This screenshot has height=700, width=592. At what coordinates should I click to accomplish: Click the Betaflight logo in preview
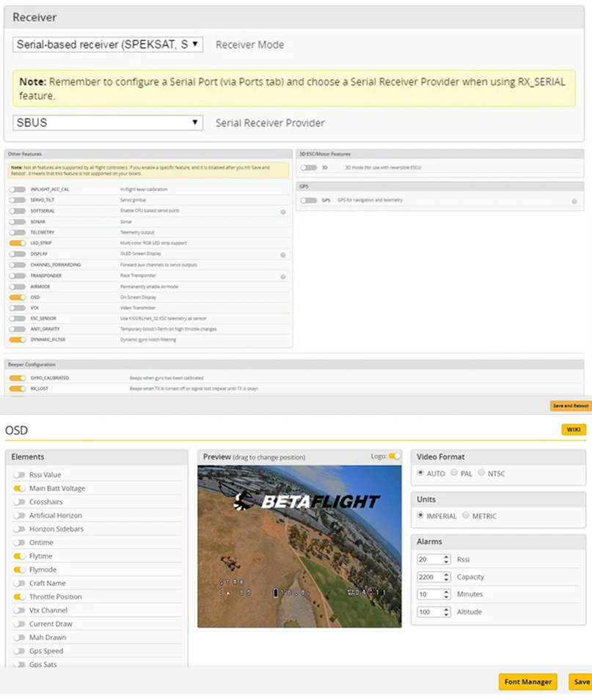(307, 501)
